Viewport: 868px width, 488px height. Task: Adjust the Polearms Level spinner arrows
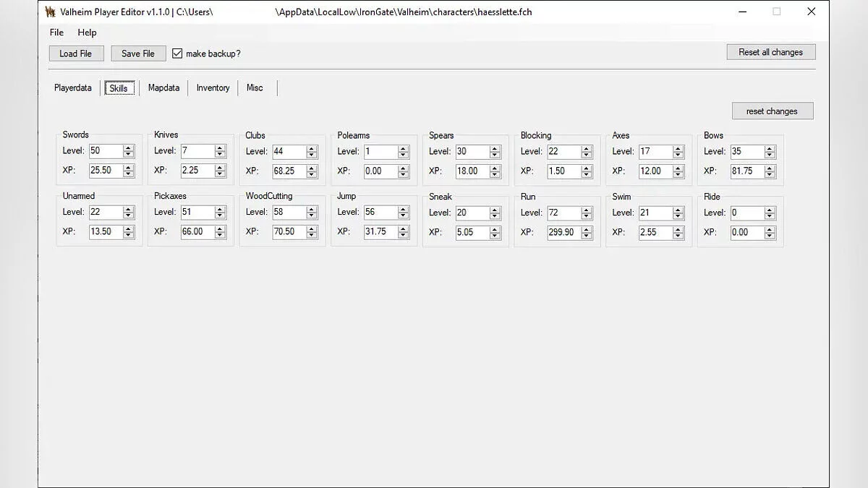tap(404, 152)
